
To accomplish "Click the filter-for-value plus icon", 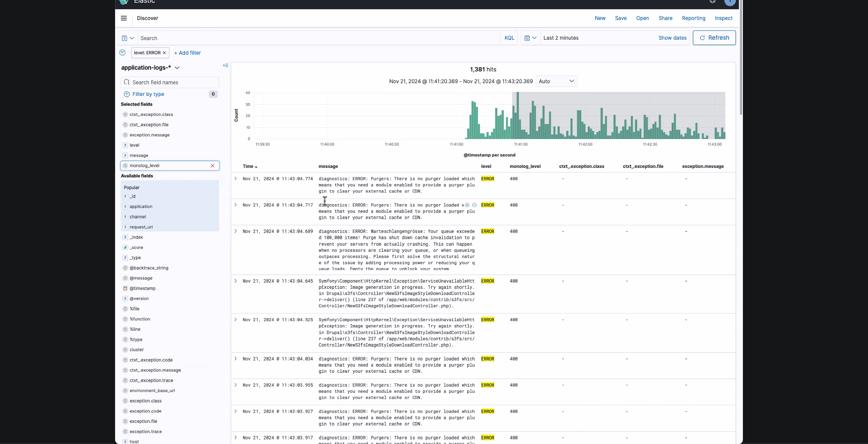I will point(467,205).
